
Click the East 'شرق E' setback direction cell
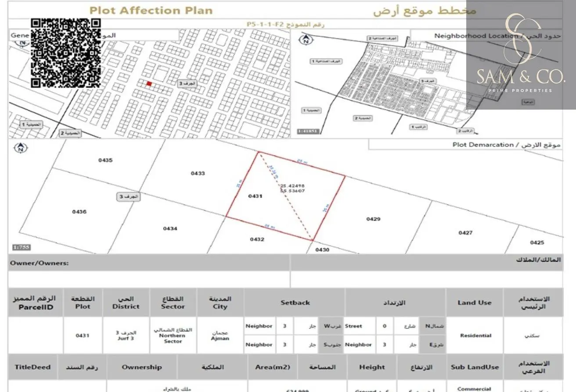pos(432,345)
